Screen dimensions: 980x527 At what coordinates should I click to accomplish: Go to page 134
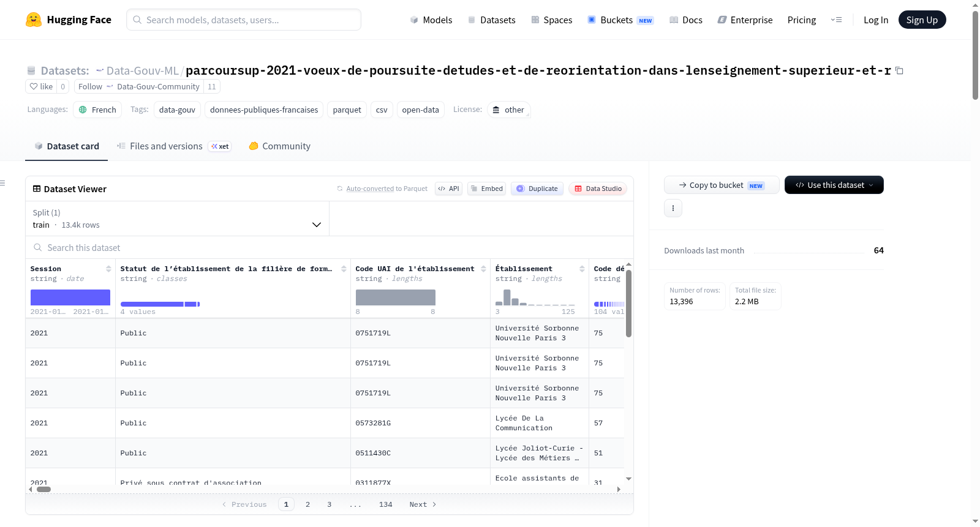(386, 504)
